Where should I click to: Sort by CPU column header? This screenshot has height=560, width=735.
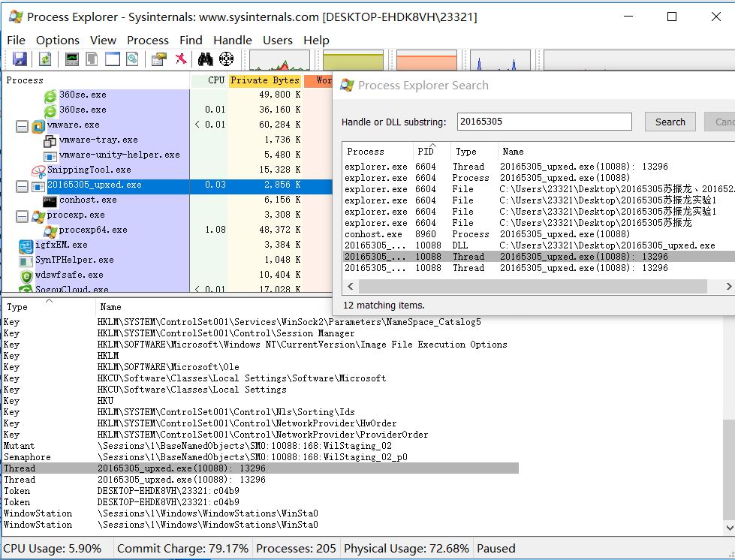209,80
